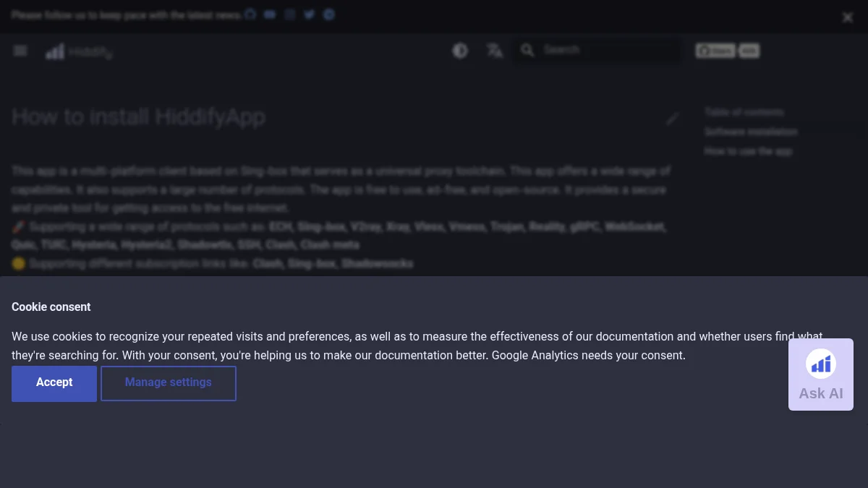
Task: Jump to How to use the app
Action: pos(748,152)
